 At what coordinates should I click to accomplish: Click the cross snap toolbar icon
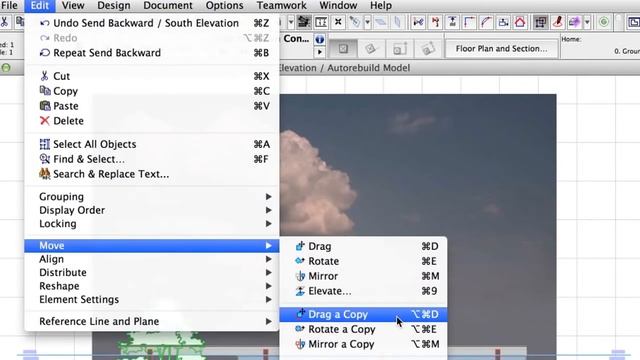pos(338,22)
